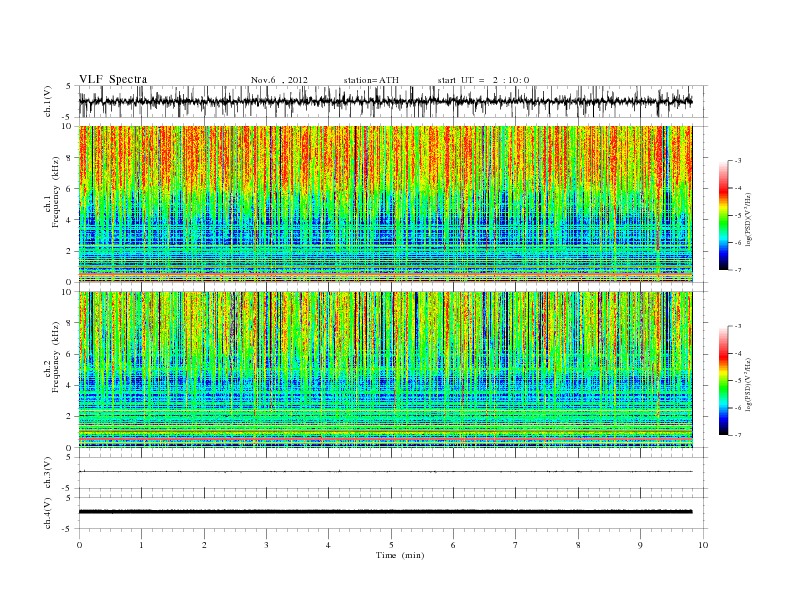792x612 pixels.
Task: Click the '0' tick on the time axis
Action: (79, 545)
